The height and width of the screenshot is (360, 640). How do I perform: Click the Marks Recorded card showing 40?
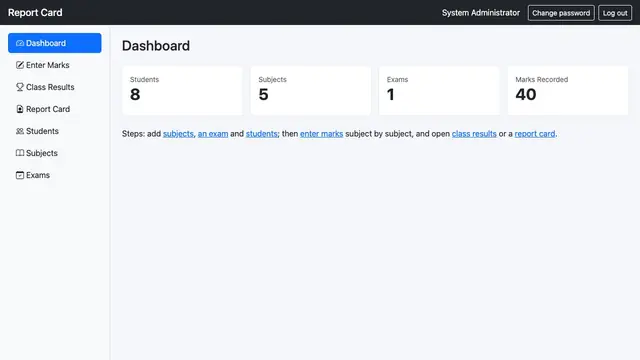coord(568,91)
